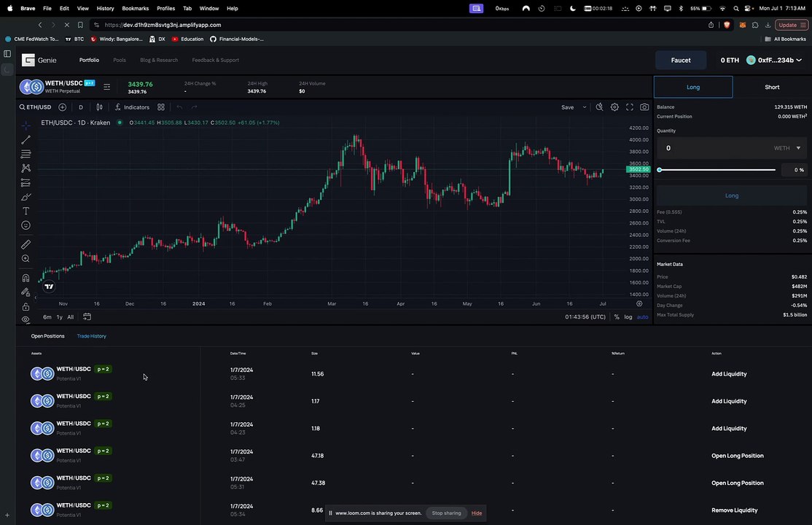Click the chart settings gear icon
Image resolution: width=812 pixels, height=525 pixels.
(x=614, y=107)
